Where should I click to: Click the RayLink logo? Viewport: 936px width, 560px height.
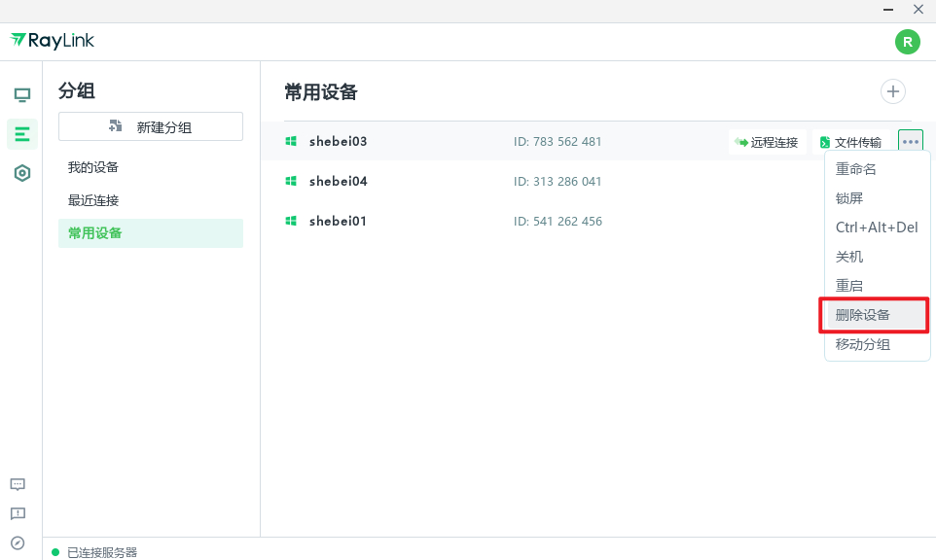coord(52,41)
